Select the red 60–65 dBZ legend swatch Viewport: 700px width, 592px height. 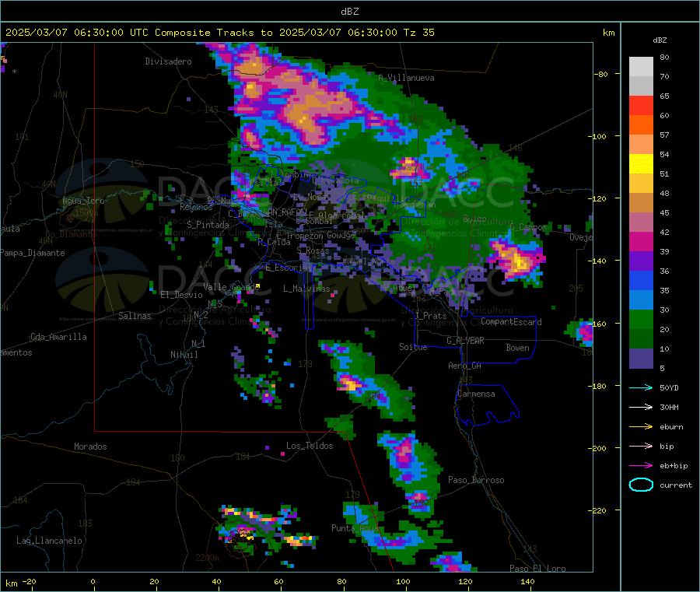pyautogui.click(x=641, y=105)
